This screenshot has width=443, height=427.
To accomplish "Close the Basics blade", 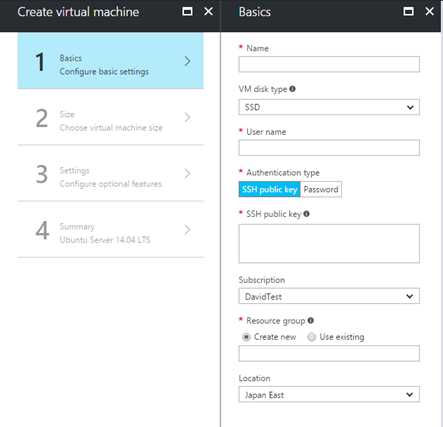I will pos(429,12).
